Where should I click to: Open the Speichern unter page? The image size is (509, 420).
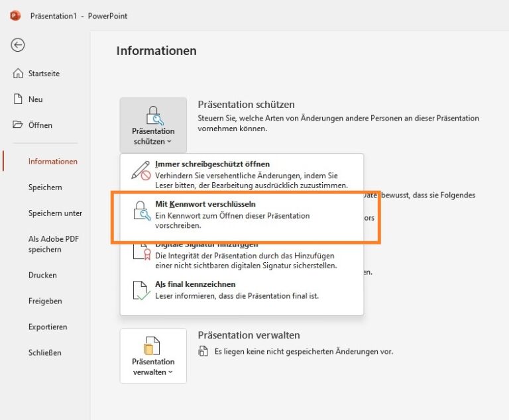coord(55,213)
